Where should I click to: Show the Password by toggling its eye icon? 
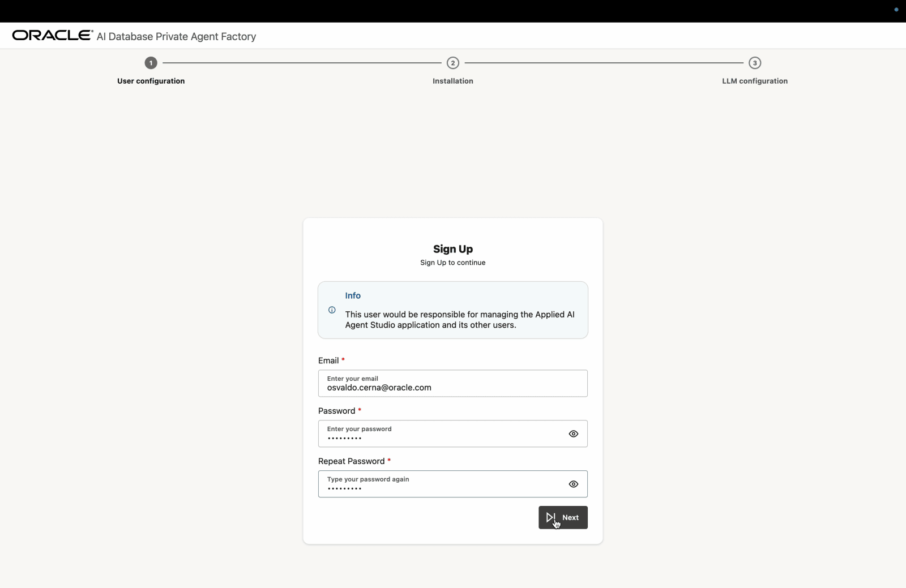574,434
